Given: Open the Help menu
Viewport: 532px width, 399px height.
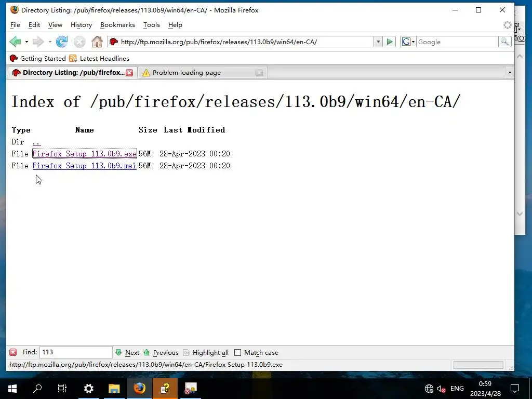Looking at the screenshot, I should pos(175,25).
